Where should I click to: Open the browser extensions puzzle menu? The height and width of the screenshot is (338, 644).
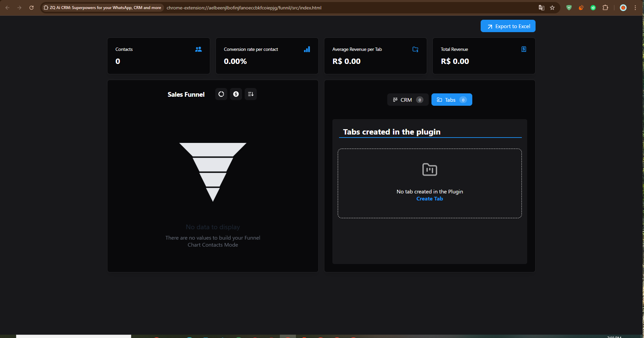point(606,7)
